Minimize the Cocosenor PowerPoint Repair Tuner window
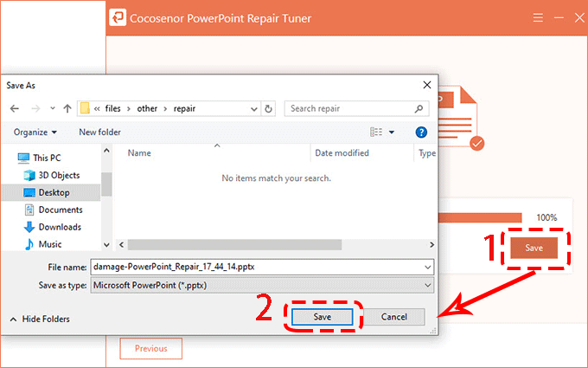This screenshot has height=368, width=588. point(559,17)
